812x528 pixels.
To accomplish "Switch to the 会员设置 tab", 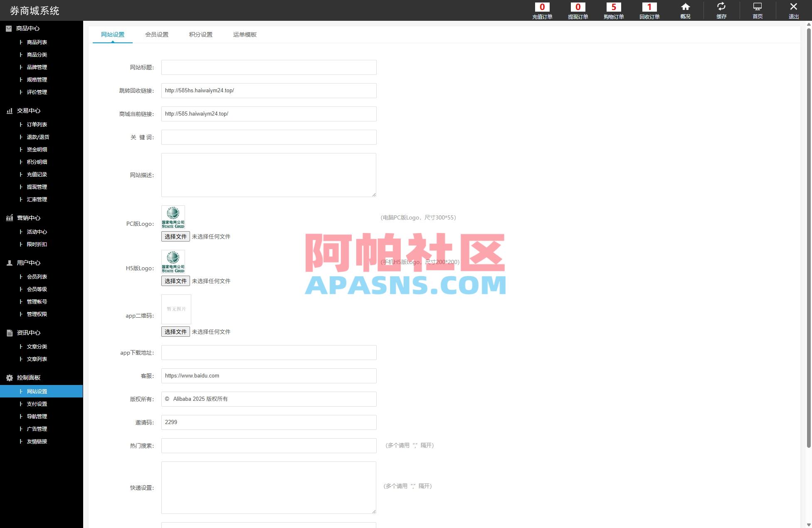I will coord(157,35).
